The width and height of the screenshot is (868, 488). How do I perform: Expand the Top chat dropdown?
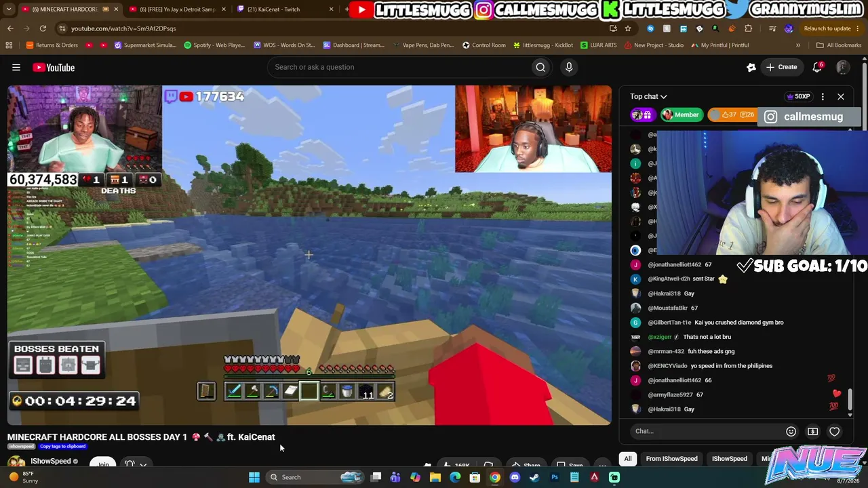pos(648,96)
